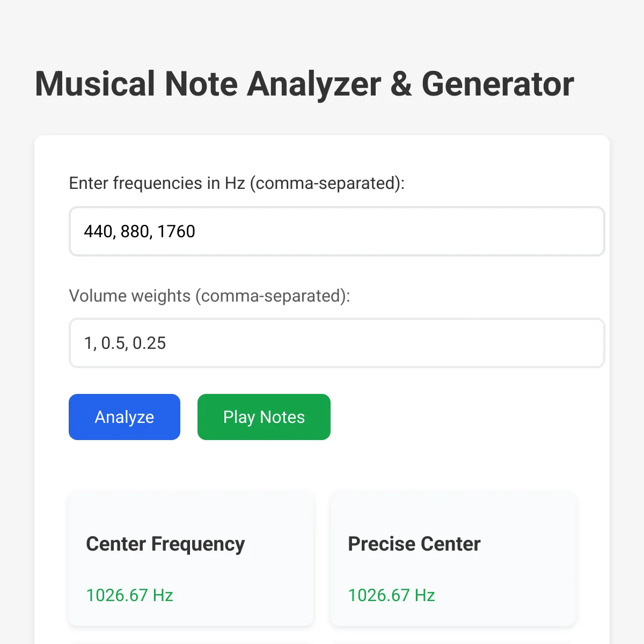This screenshot has height=644, width=644.
Task: Select the Precise Center card title
Action: pos(414,544)
